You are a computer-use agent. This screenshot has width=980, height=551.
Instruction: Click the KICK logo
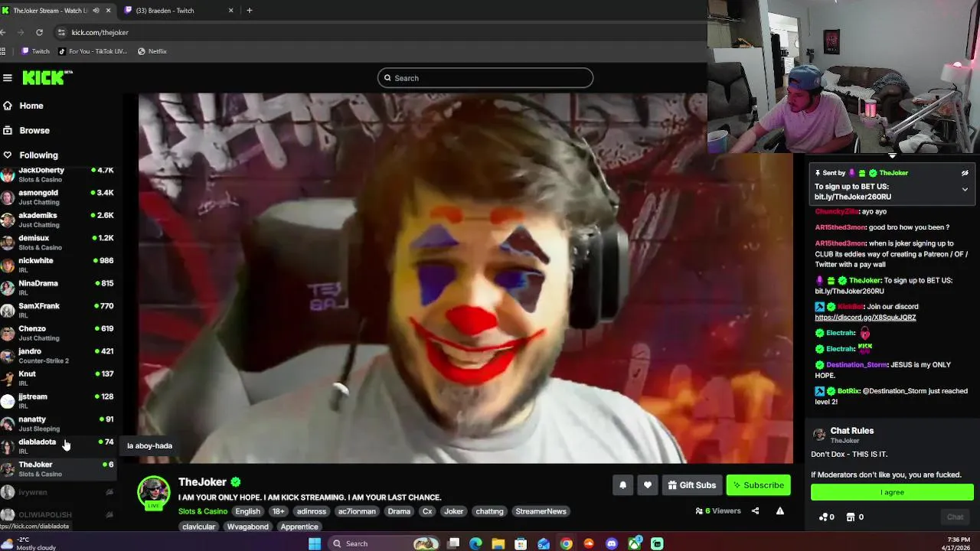click(46, 77)
